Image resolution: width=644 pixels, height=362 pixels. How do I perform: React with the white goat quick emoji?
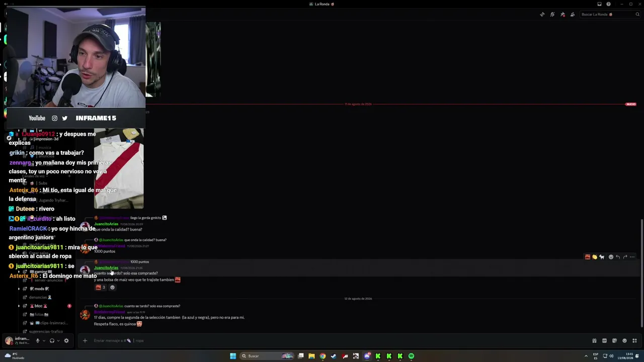(x=601, y=257)
